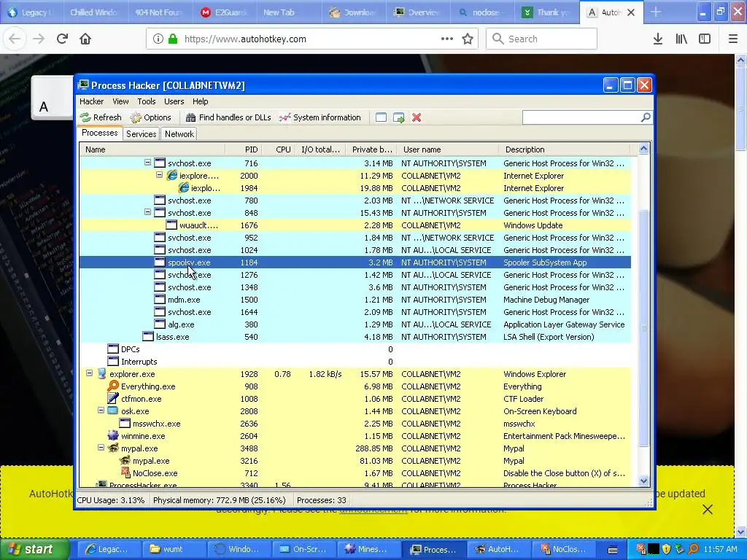Click the mypal.exe PID 3216 raccoon icon
Viewport: 747px width, 560px height.
point(125,460)
